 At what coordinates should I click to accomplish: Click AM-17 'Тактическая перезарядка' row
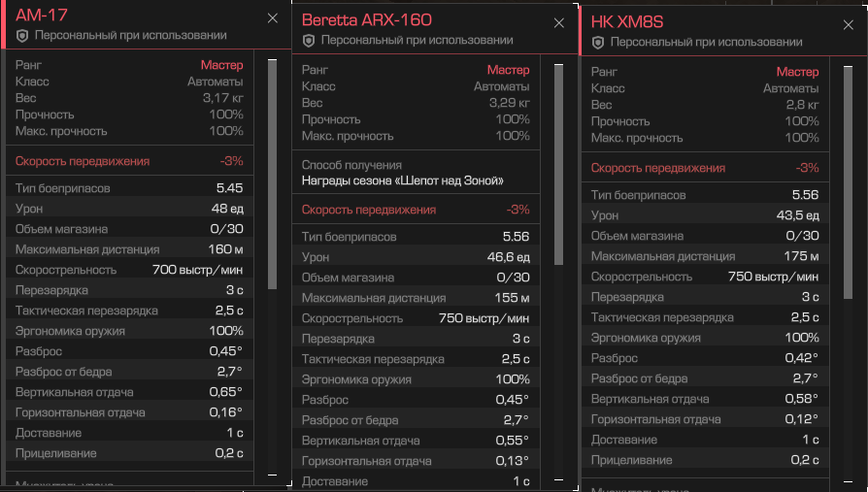point(129,311)
